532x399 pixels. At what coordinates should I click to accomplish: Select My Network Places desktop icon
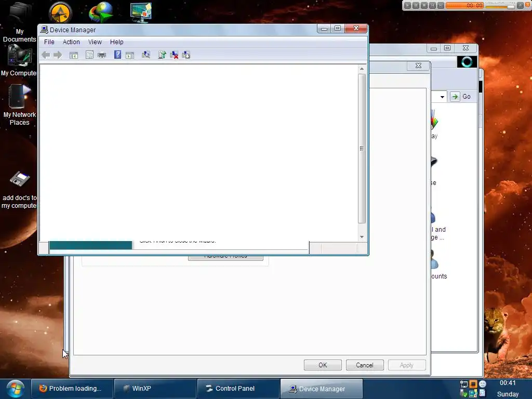point(19,104)
